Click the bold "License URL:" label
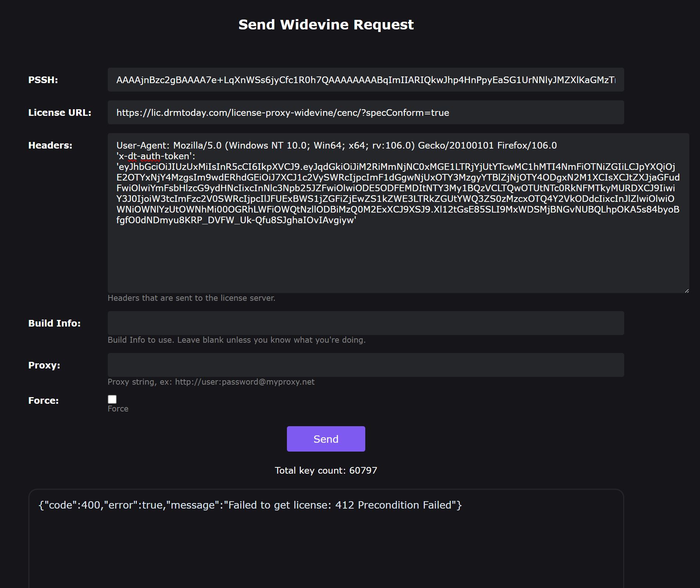The width and height of the screenshot is (700, 588). [x=60, y=113]
